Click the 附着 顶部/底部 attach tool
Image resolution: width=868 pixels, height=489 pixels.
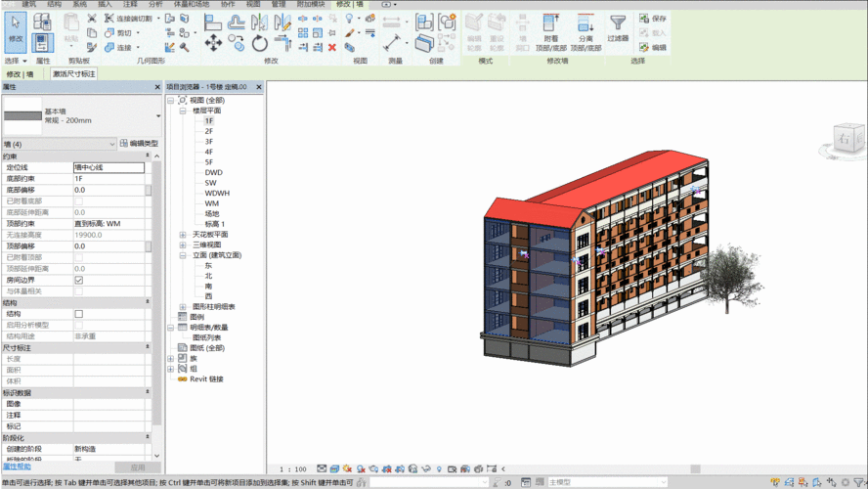550,32
